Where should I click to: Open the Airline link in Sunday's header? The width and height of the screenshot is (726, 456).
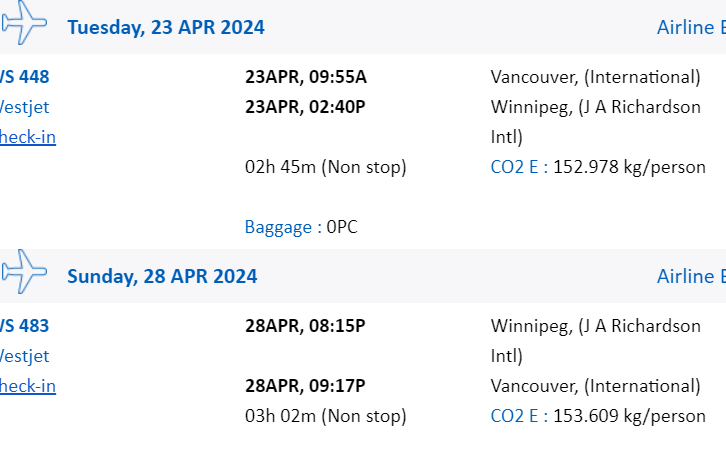point(690,276)
